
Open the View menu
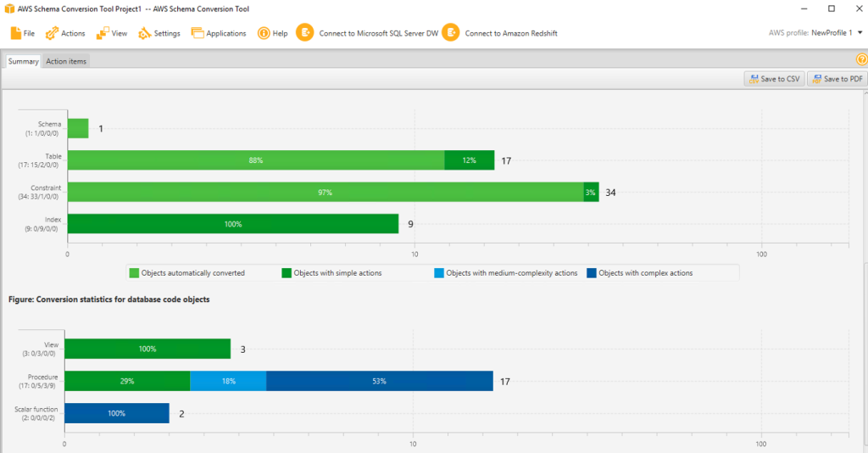tap(112, 33)
